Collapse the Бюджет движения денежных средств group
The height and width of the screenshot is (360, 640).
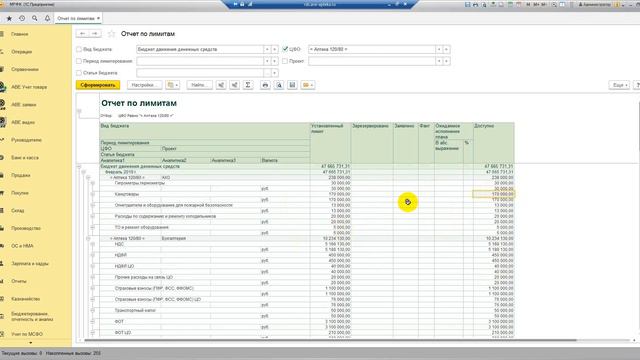(x=79, y=167)
